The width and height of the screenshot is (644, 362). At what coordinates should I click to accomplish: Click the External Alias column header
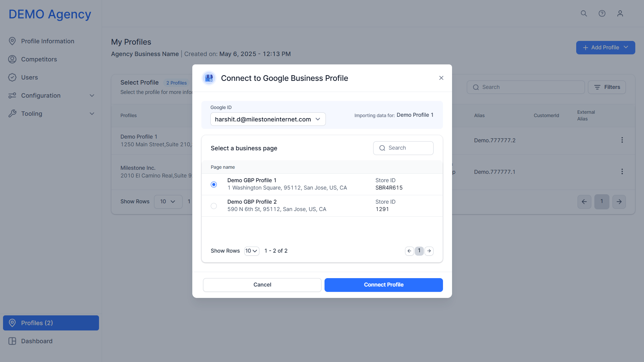coord(586,115)
